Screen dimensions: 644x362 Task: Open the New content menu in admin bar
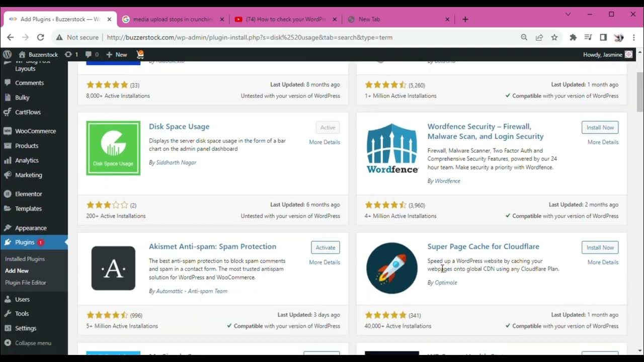[116, 54]
